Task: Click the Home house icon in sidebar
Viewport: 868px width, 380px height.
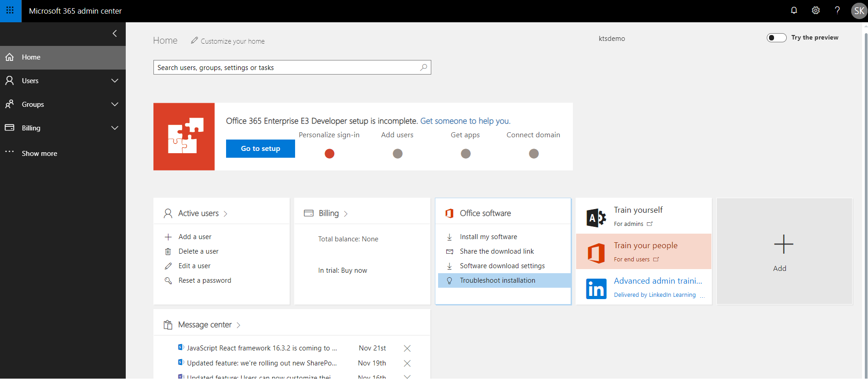Action: pos(10,57)
